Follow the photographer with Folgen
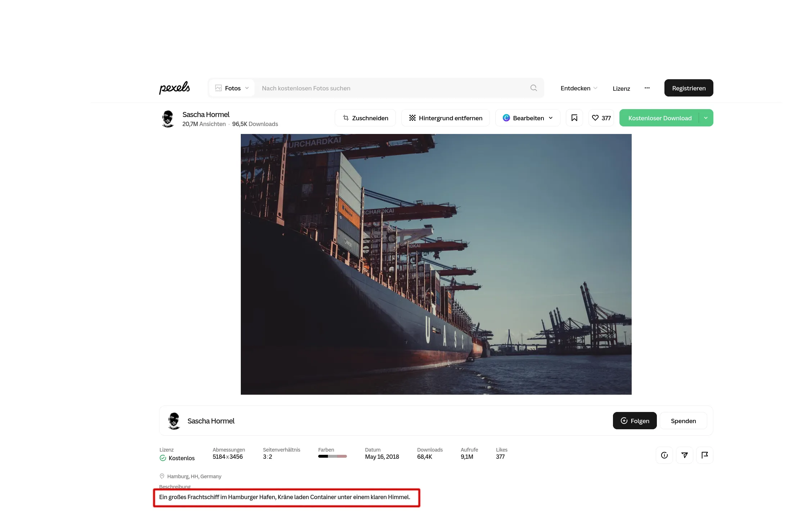812x511 pixels. click(635, 421)
